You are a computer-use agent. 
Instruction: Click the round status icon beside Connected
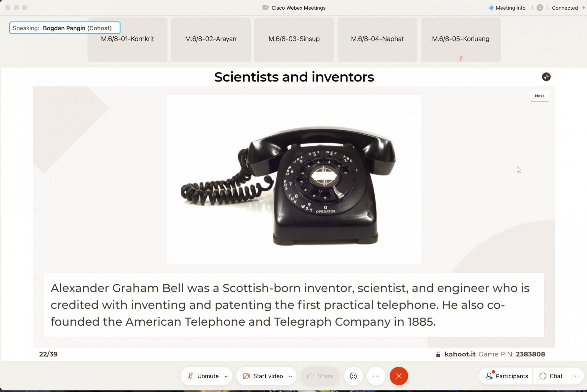pos(539,8)
